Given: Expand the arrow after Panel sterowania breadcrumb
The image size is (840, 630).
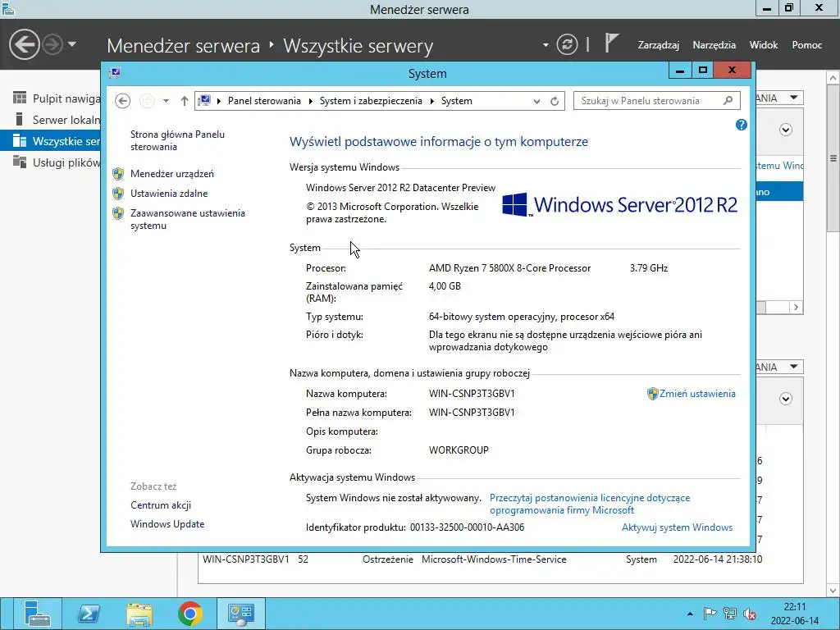Looking at the screenshot, I should point(311,101).
